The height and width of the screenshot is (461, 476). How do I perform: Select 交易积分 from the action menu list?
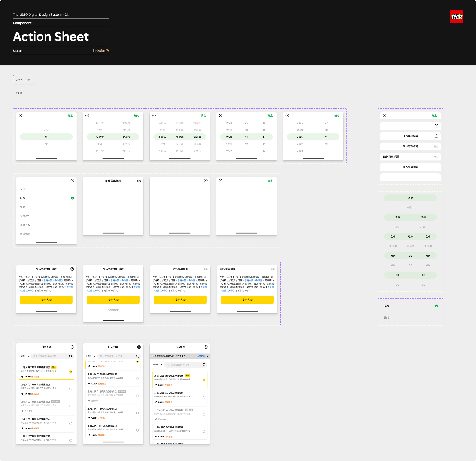coord(25,216)
